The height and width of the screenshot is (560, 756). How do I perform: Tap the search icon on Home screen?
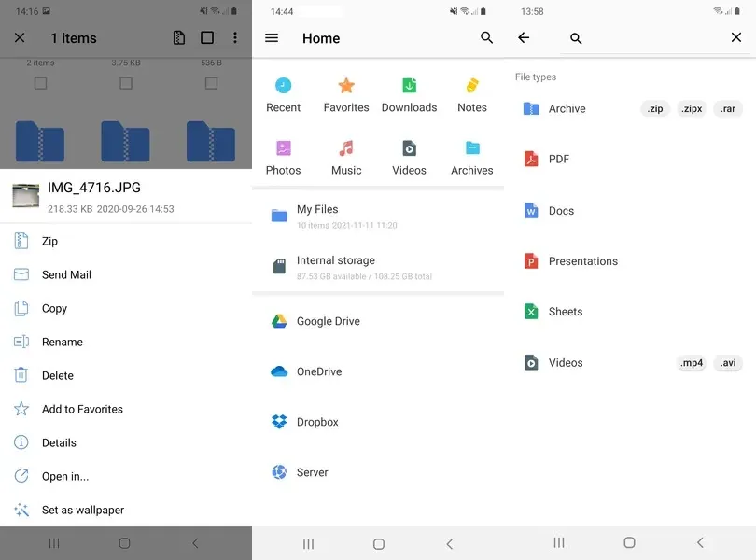(486, 37)
